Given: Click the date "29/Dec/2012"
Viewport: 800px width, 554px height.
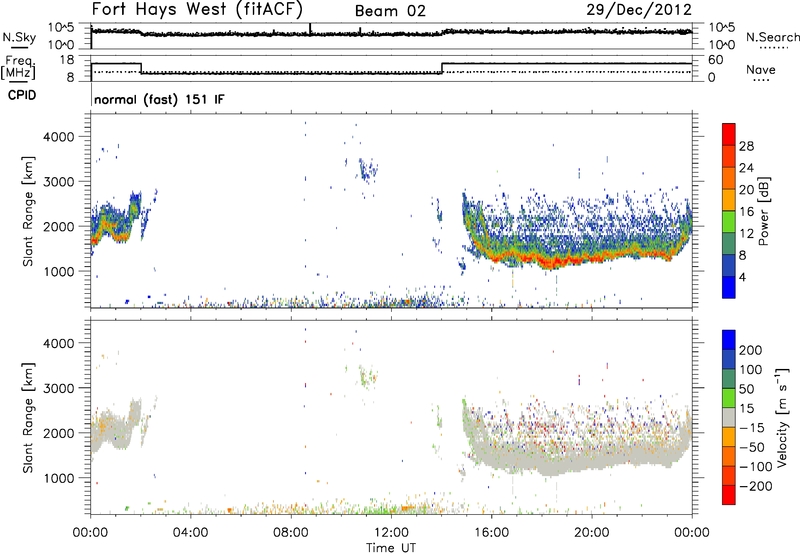Looking at the screenshot, I should click(x=639, y=9).
